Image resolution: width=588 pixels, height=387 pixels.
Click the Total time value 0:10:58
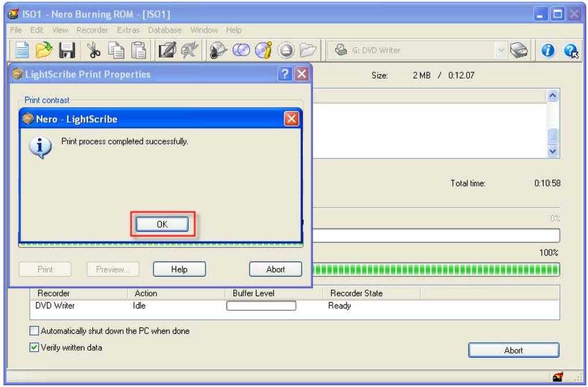[547, 183]
